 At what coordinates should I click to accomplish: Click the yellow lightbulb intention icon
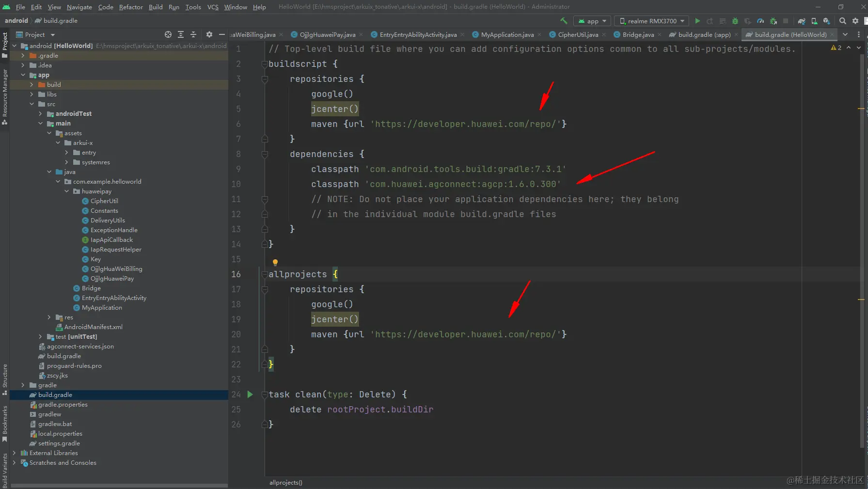pos(275,263)
